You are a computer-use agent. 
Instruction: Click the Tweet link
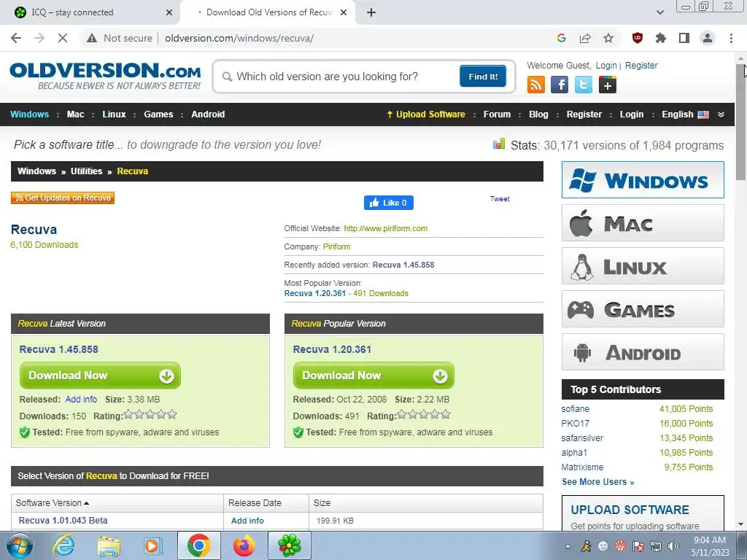click(500, 199)
